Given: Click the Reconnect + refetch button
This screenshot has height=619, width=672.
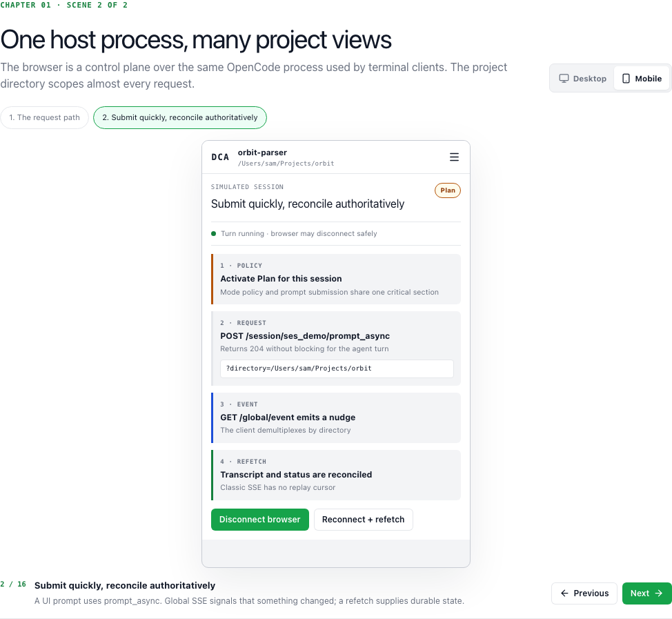Looking at the screenshot, I should pos(363,520).
